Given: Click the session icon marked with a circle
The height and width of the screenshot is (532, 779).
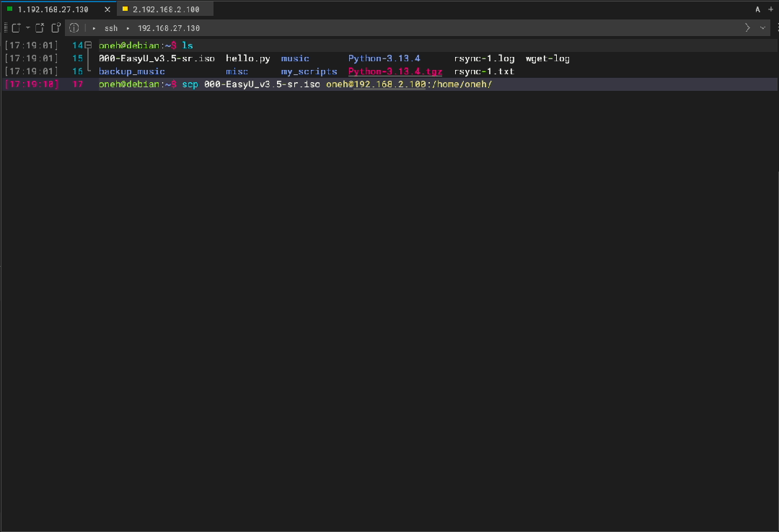Looking at the screenshot, I should (56, 28).
